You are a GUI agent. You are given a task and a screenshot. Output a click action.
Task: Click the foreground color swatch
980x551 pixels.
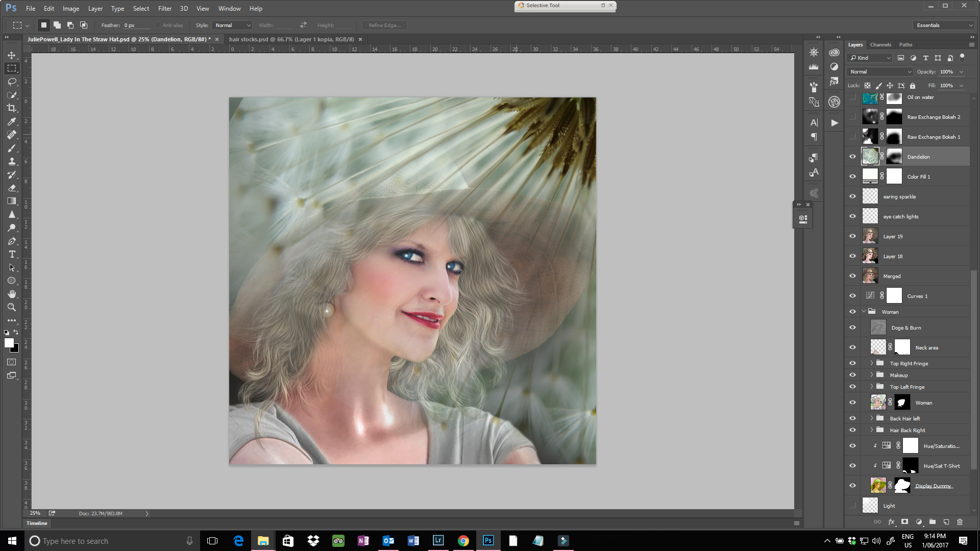[9, 343]
